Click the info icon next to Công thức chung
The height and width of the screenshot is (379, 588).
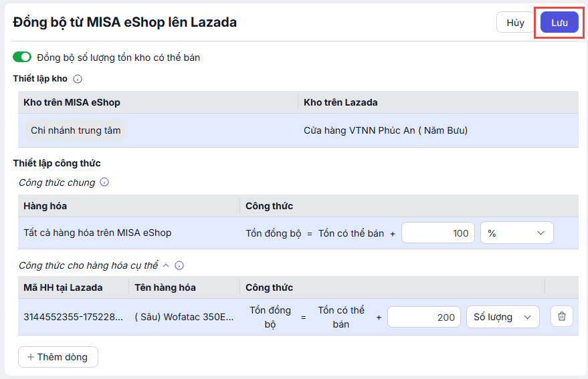coord(104,182)
